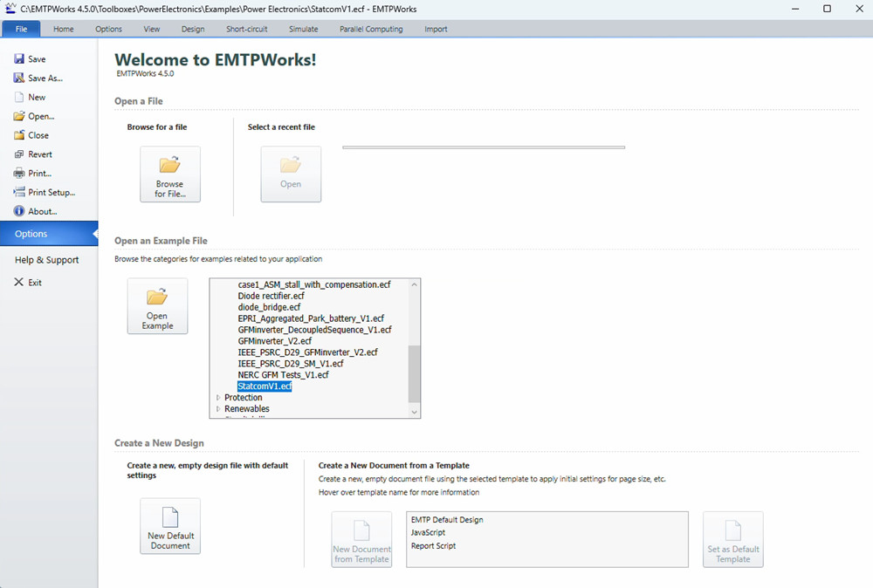The height and width of the screenshot is (588, 873).
Task: Click the Print Setup icon
Action: pos(19,192)
